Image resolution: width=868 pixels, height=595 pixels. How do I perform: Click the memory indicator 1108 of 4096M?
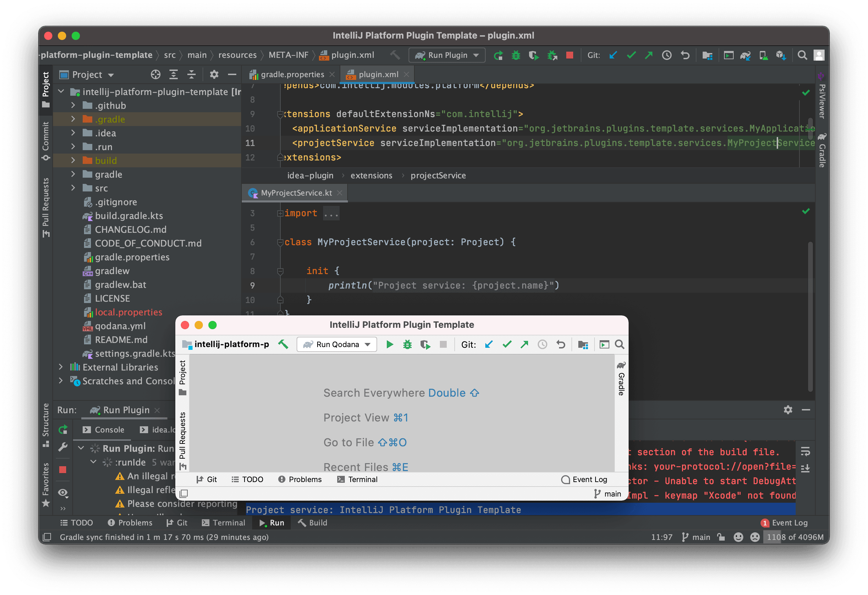[x=795, y=537]
